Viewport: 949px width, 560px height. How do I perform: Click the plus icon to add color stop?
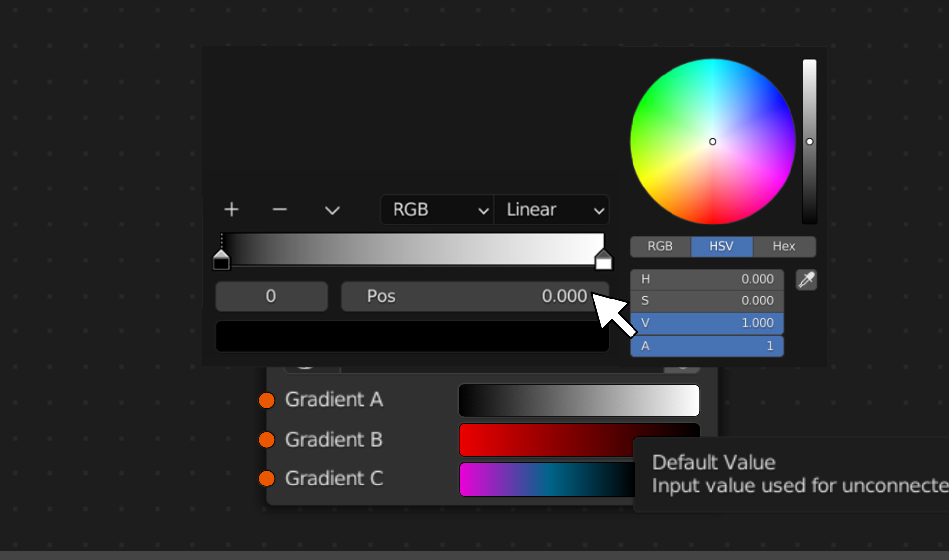click(x=231, y=210)
